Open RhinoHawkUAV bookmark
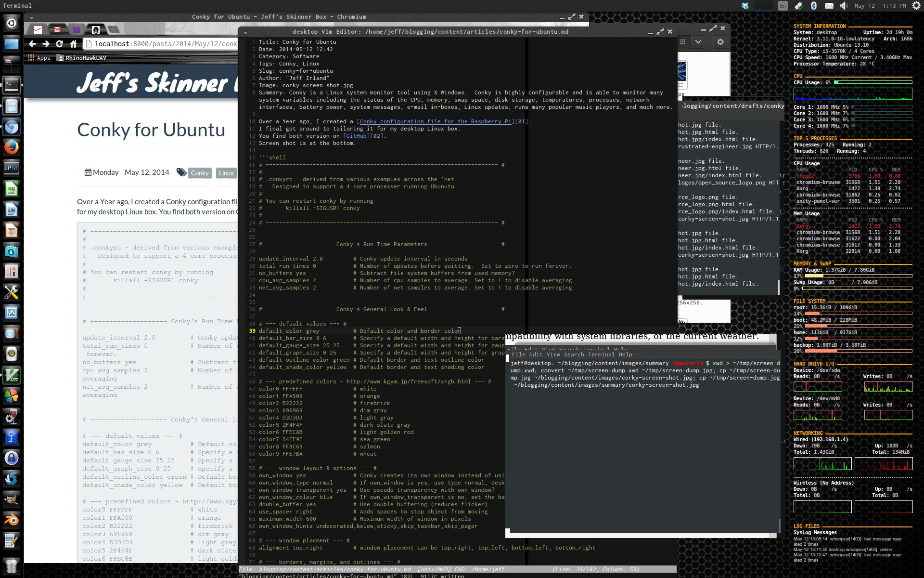 (82, 58)
